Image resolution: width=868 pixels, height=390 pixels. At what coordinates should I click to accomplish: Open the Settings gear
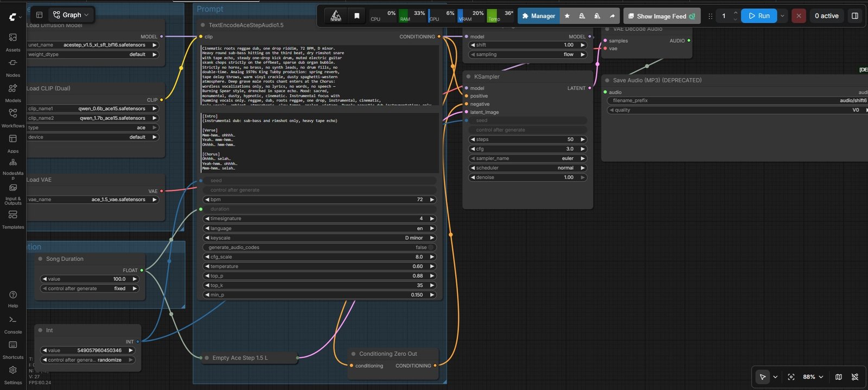[13, 375]
